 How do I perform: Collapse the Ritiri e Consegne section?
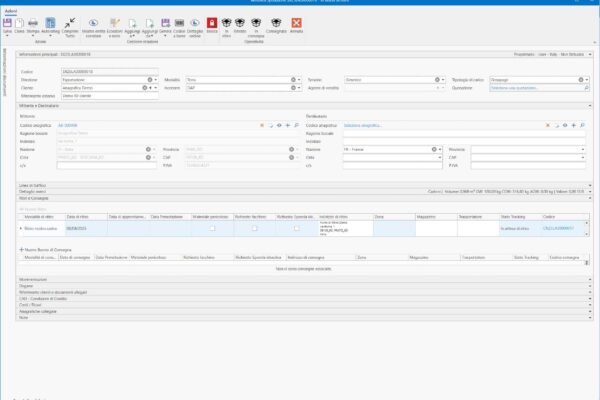click(590, 198)
